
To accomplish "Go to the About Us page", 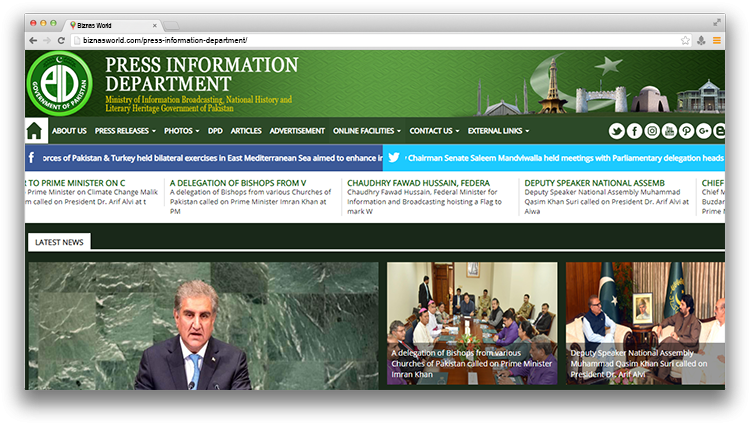I will pos(69,131).
